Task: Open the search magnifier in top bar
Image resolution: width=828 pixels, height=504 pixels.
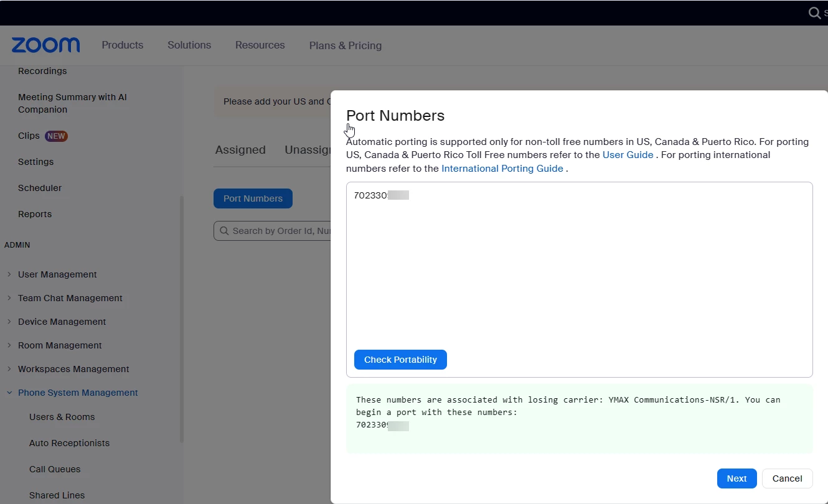Action: [x=814, y=12]
